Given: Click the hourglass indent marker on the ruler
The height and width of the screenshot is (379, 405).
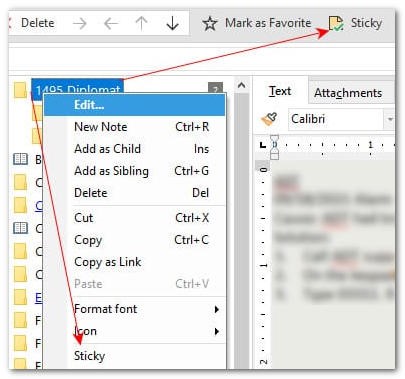Looking at the screenshot, I should point(274,146).
